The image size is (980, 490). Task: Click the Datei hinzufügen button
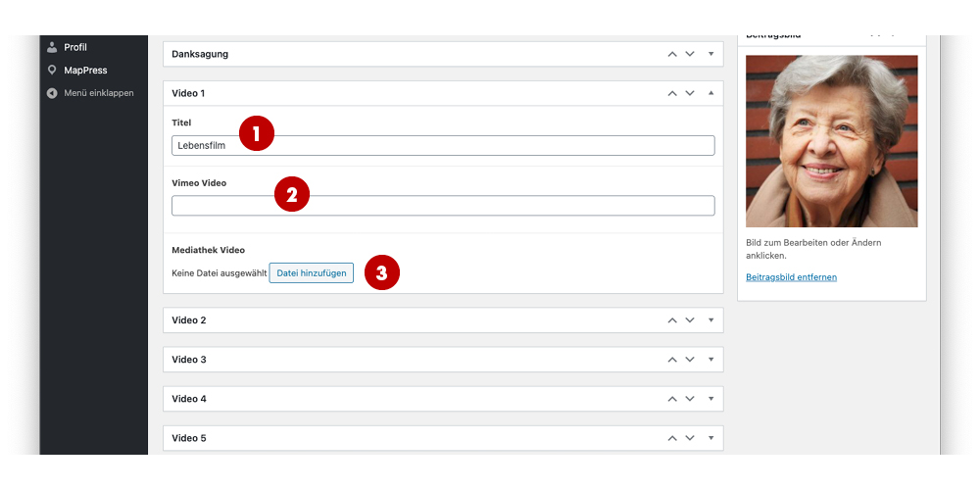point(311,273)
